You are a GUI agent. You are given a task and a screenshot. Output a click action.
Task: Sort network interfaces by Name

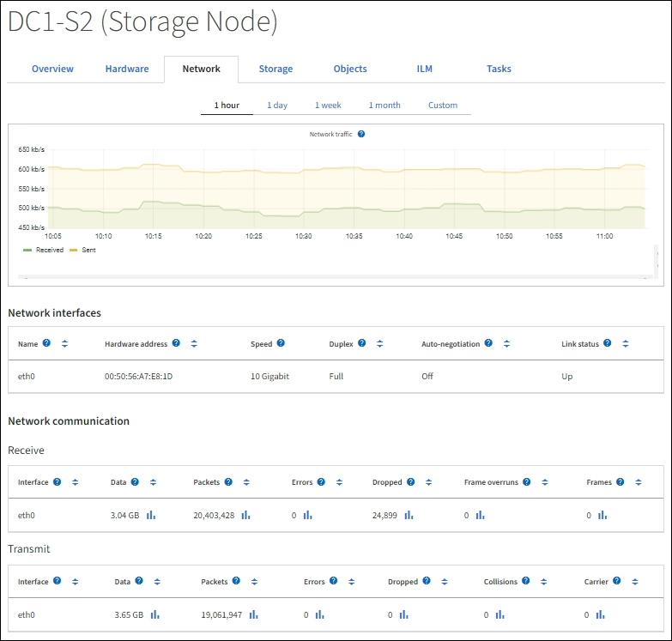(64, 343)
